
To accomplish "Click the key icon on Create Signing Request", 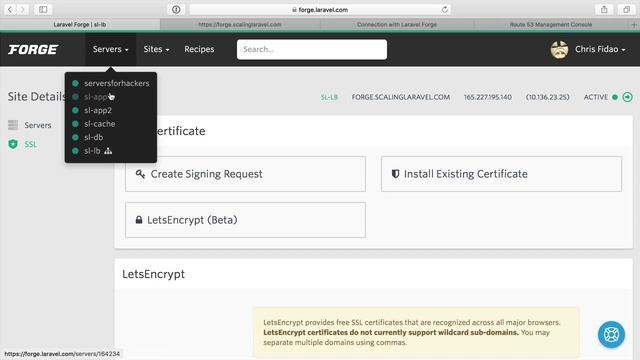I will pos(140,174).
